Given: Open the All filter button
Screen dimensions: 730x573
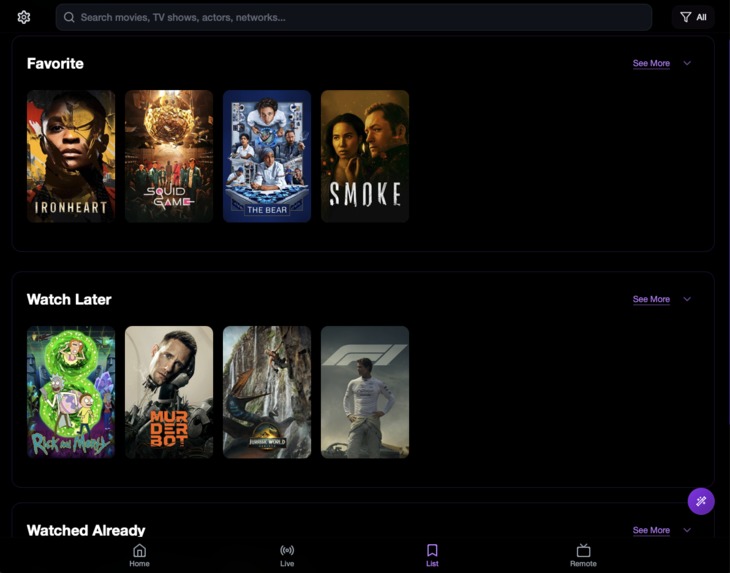Looking at the screenshot, I should click(x=693, y=17).
